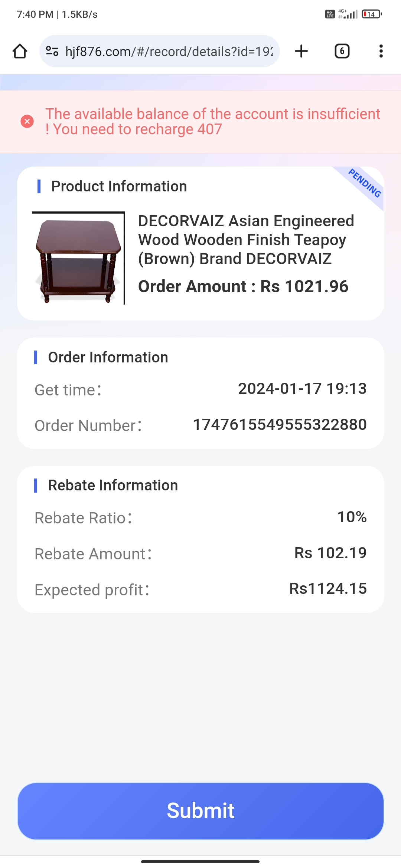Select the DECORVAIZ product title text
The width and height of the screenshot is (401, 868).
point(246,240)
